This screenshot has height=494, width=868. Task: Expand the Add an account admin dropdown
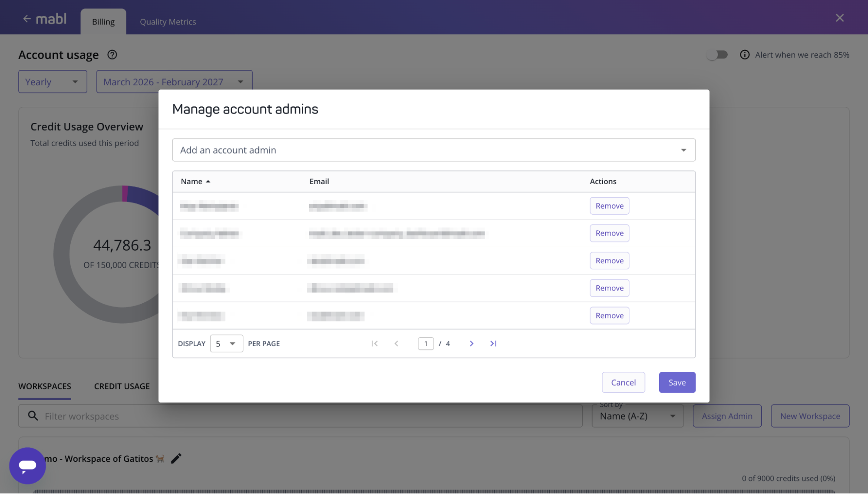coord(683,149)
